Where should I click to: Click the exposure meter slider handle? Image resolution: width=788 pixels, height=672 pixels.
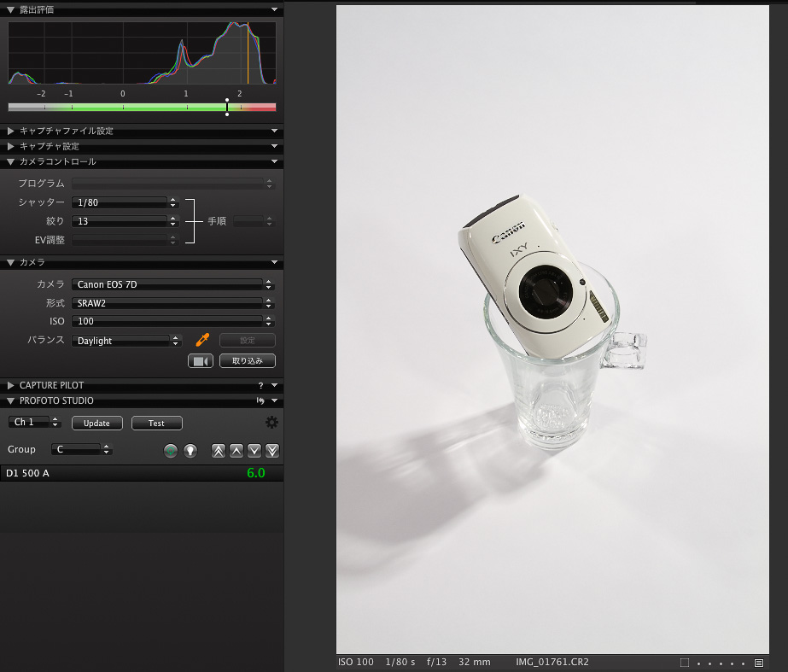227,107
